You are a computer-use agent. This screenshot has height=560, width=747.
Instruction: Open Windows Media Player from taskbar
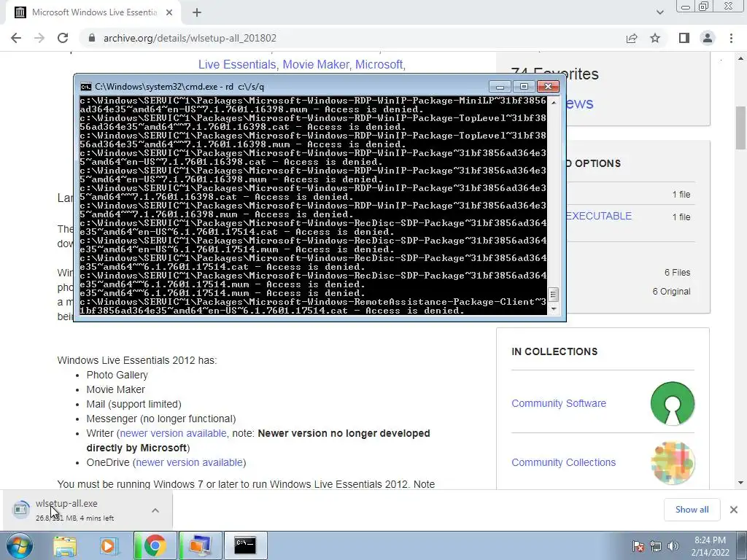109,545
